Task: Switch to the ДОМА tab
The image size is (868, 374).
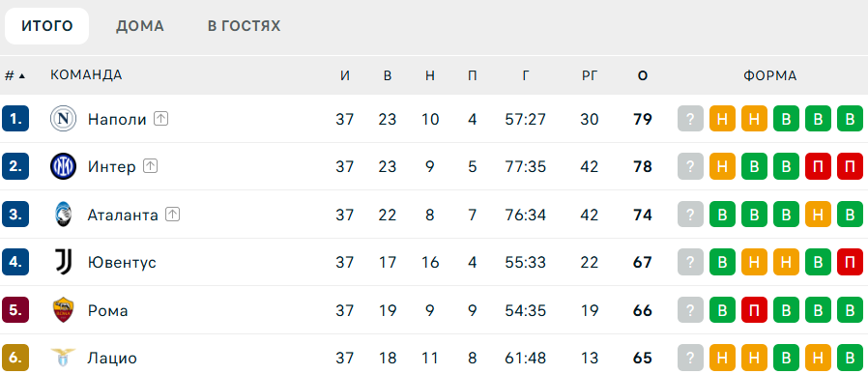Action: click(x=139, y=26)
